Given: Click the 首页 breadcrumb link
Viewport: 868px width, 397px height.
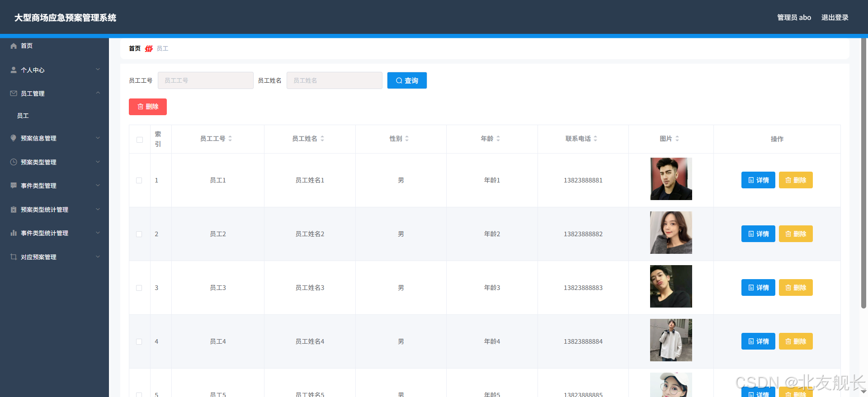Looking at the screenshot, I should [x=135, y=48].
